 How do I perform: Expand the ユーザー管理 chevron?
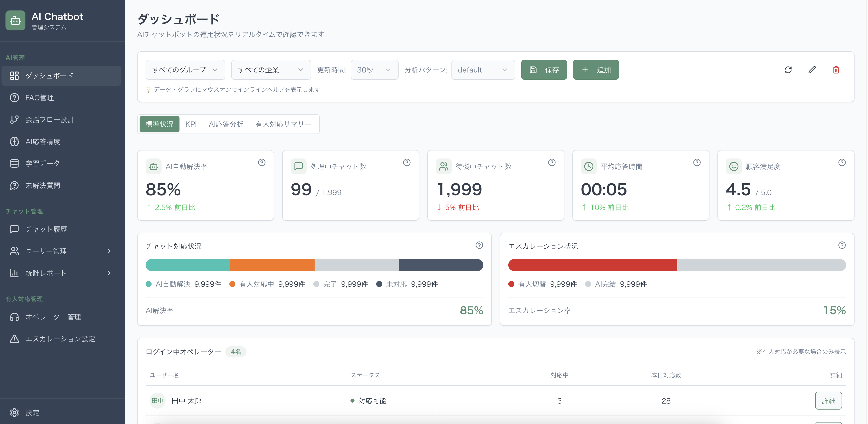coord(109,251)
